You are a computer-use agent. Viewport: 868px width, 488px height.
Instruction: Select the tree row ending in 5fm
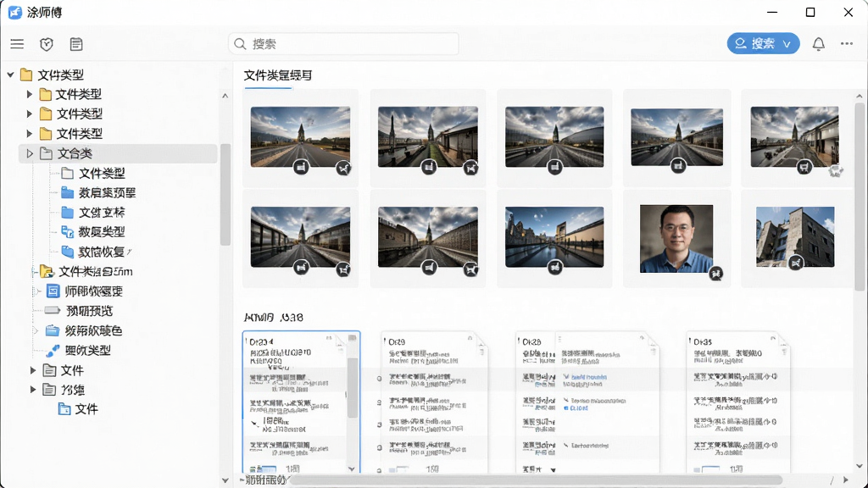pos(86,272)
